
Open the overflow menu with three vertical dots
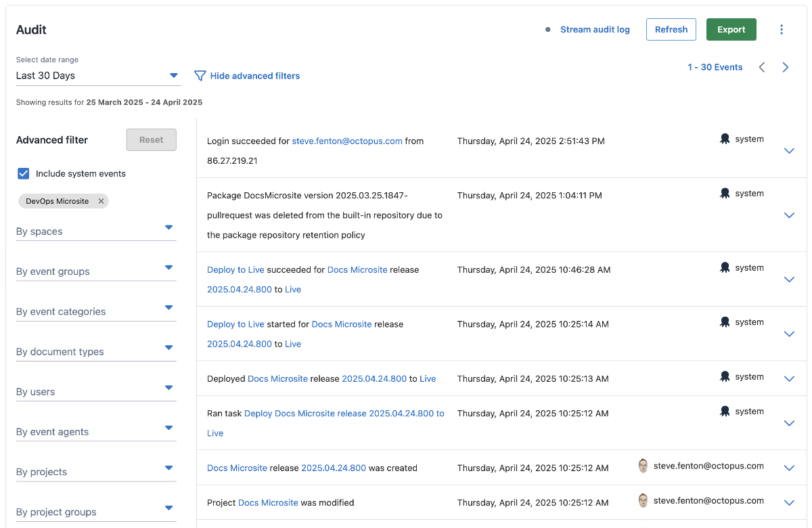point(782,29)
